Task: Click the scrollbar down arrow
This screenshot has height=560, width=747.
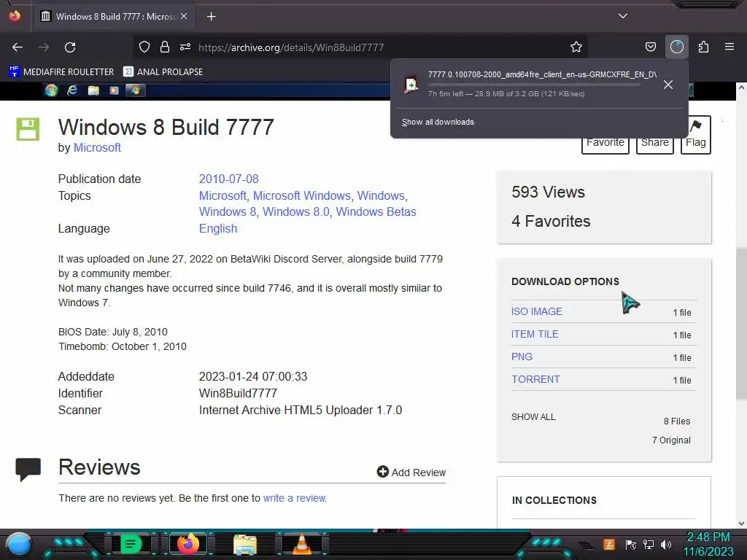Action: click(741, 524)
